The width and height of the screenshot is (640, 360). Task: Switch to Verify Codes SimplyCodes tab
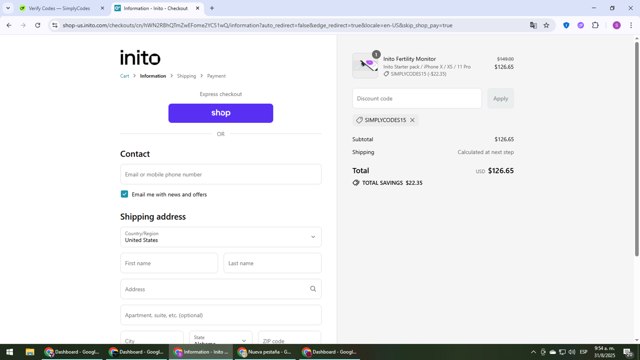59,8
